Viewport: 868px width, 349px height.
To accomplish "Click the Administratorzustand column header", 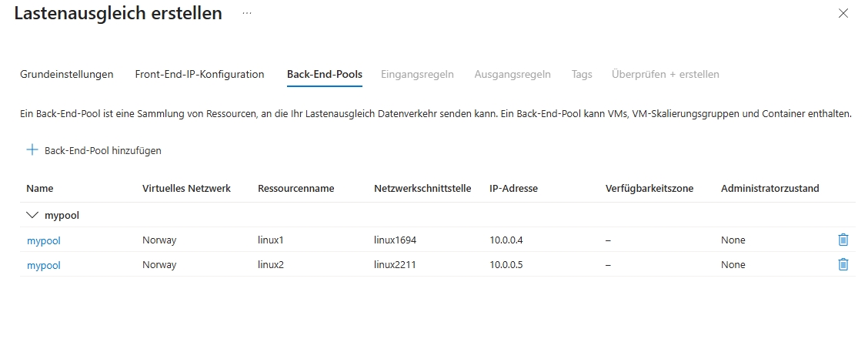I will point(770,189).
